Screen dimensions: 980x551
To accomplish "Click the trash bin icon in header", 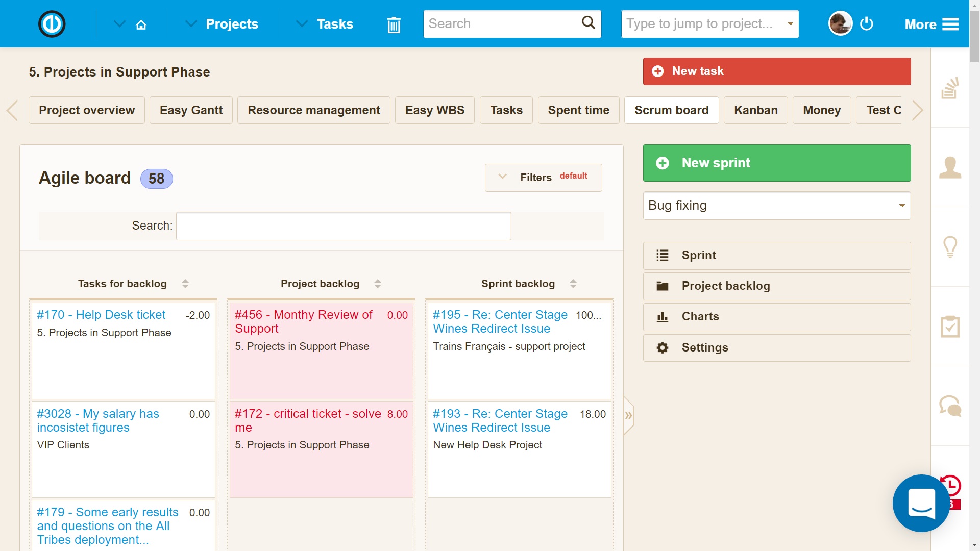I will (x=393, y=24).
